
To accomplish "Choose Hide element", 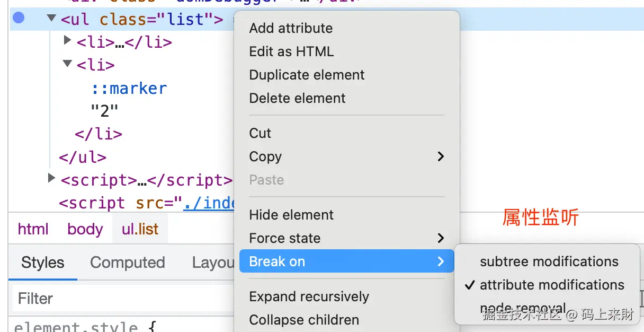I will [291, 215].
